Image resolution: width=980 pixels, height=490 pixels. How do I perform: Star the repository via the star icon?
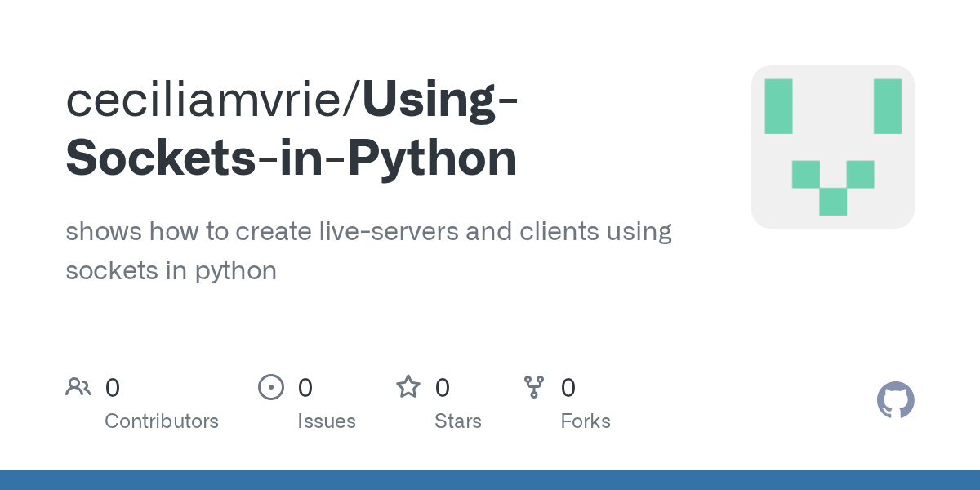[408, 387]
